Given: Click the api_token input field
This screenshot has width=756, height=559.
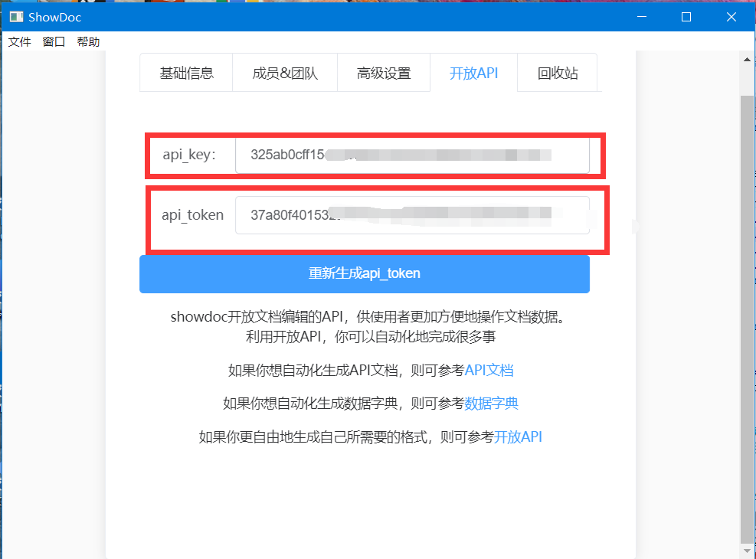Looking at the screenshot, I should pyautogui.click(x=412, y=215).
